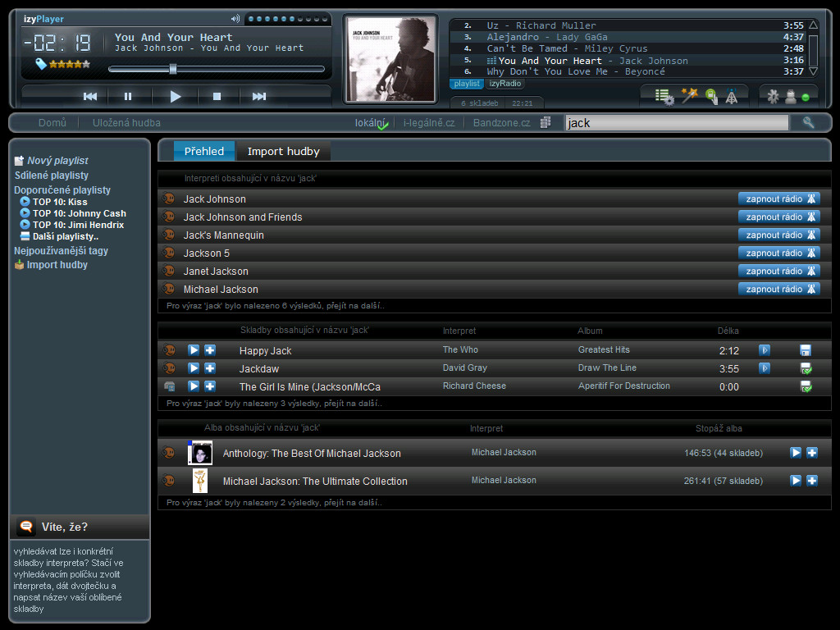Click the small preview button after 3:55
The image size is (840, 630).
(x=765, y=368)
